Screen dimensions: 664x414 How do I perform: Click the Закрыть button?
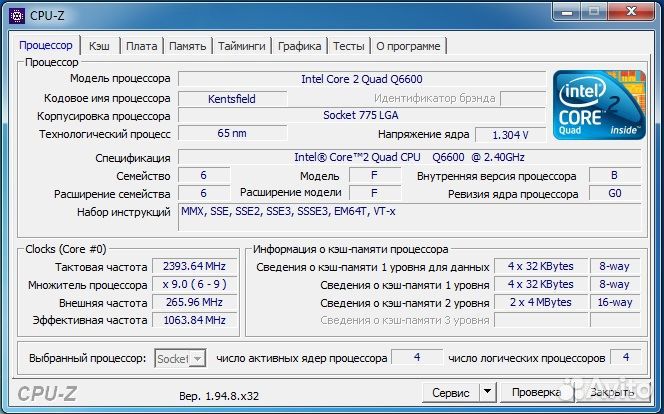tap(612, 393)
